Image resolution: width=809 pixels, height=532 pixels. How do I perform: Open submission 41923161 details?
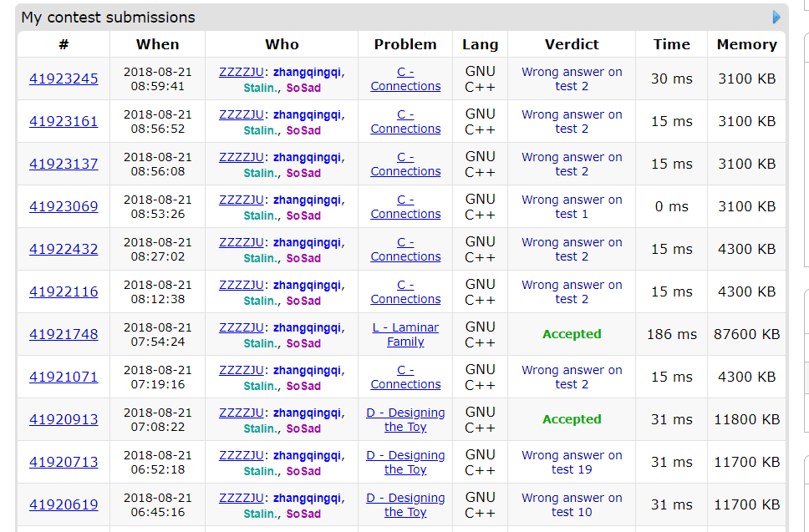tap(64, 121)
